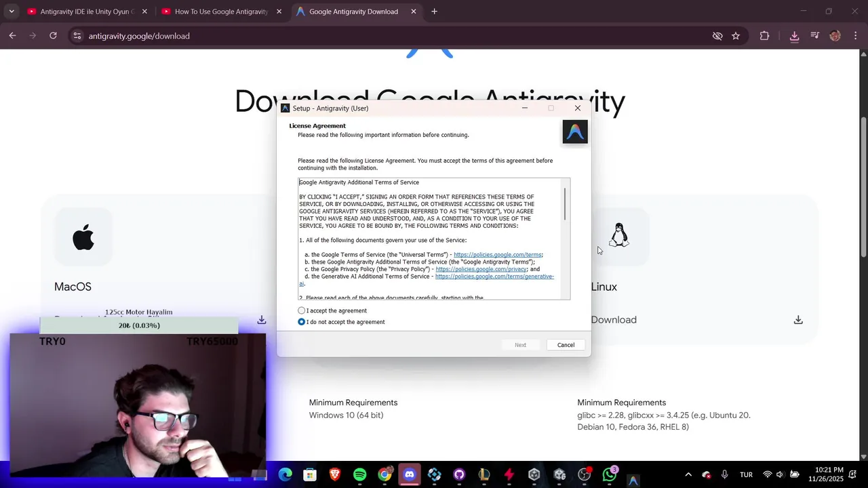Open OBS Studio from the taskbar
868x488 pixels.
(x=584, y=474)
